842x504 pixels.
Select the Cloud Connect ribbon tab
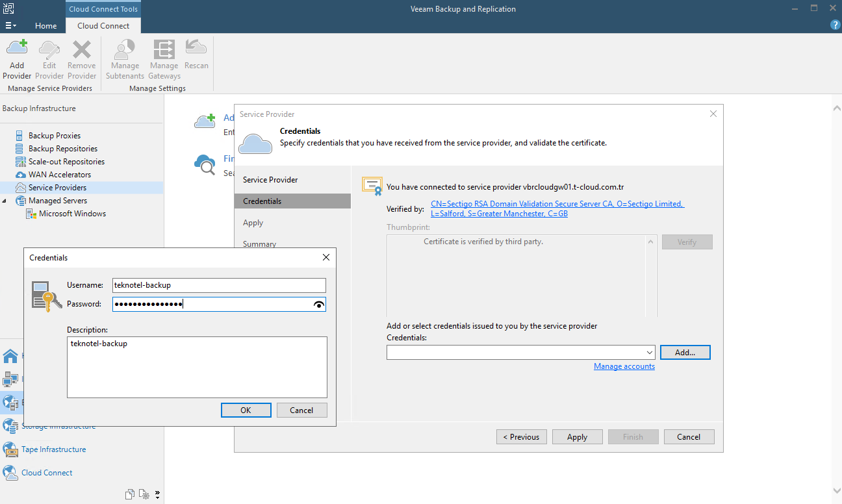103,26
